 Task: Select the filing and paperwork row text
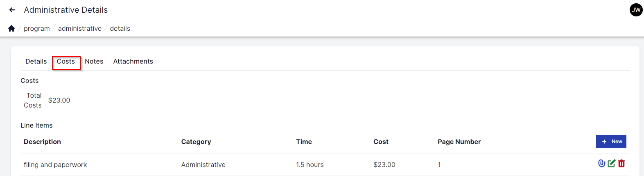click(x=55, y=165)
